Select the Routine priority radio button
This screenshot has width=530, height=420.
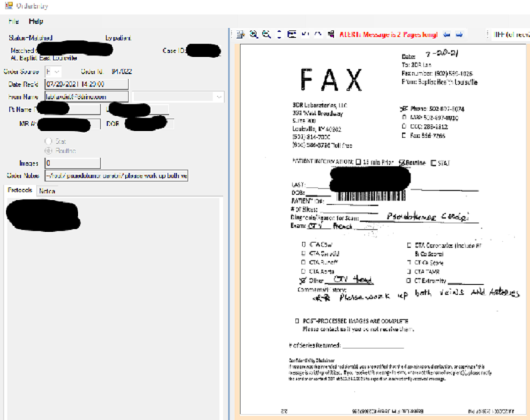click(x=48, y=150)
